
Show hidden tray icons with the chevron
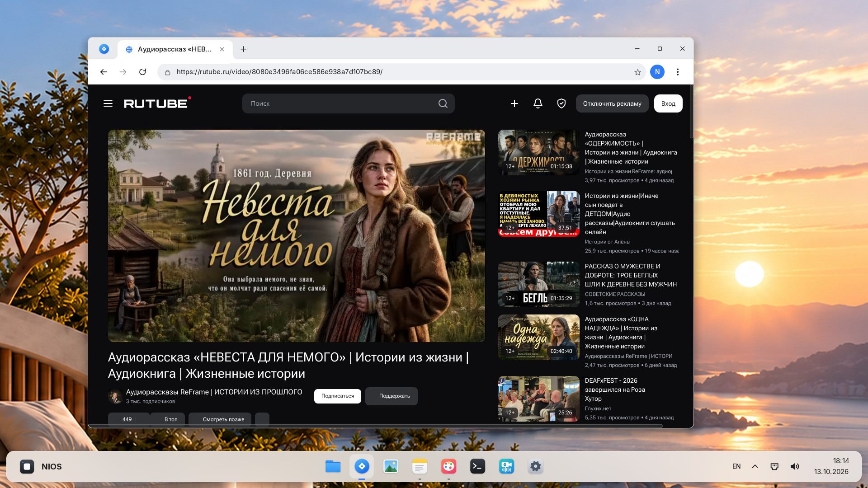755,466
